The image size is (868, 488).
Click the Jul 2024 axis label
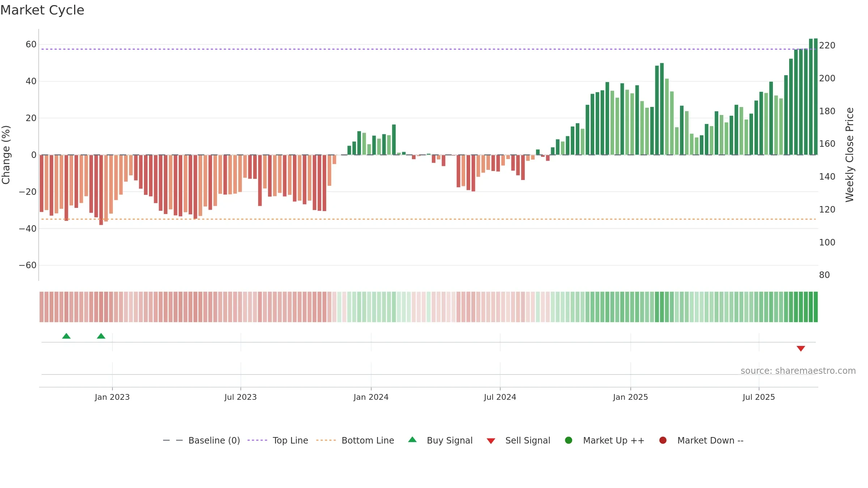pos(500,397)
